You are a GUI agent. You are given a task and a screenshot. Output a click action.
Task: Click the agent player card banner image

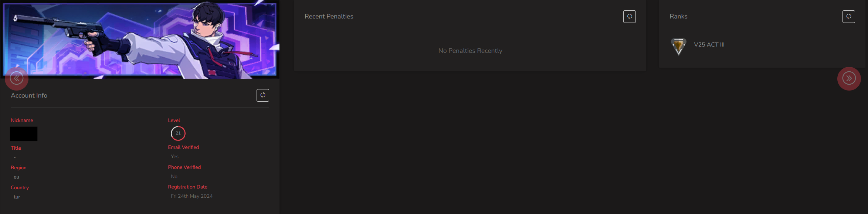(x=140, y=40)
